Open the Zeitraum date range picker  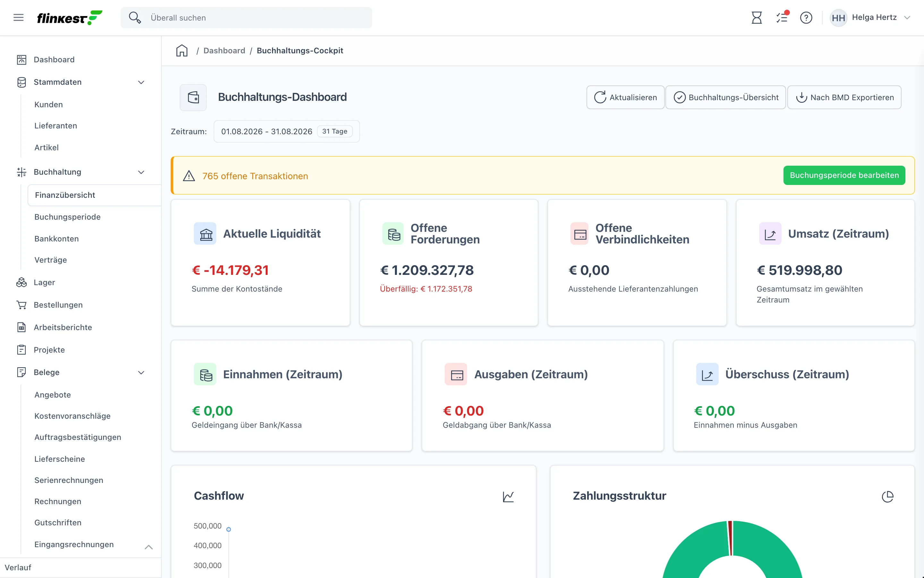[x=287, y=132]
